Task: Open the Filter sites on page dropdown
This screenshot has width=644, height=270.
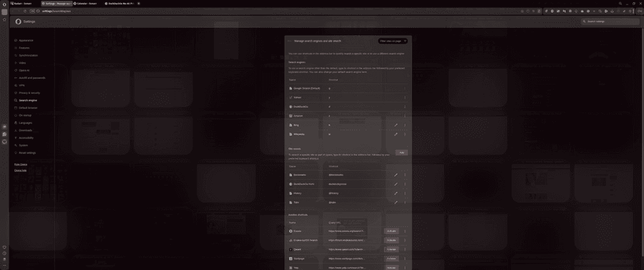Action: 393,41
